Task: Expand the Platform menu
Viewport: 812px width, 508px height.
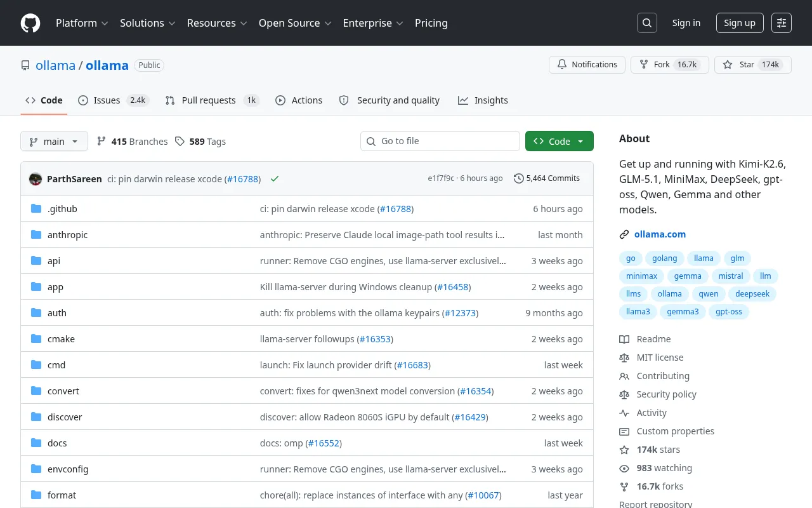Action: pos(82,23)
